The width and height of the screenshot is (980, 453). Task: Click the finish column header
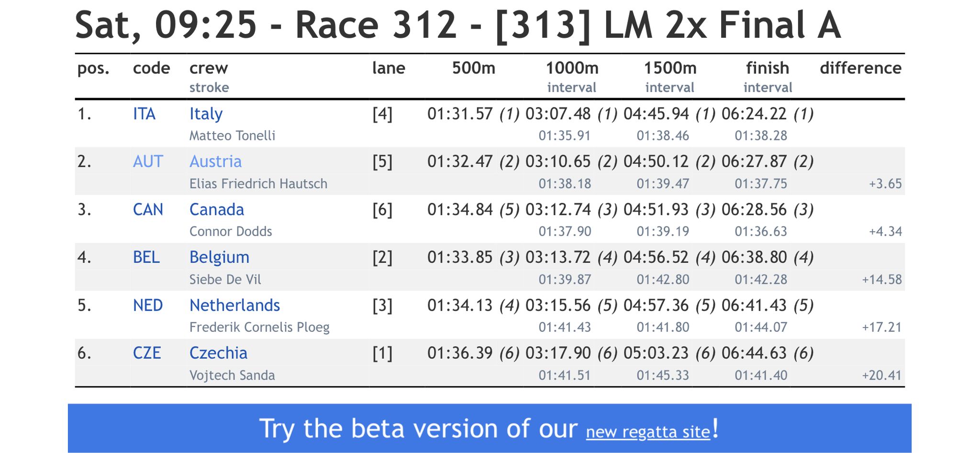767,68
